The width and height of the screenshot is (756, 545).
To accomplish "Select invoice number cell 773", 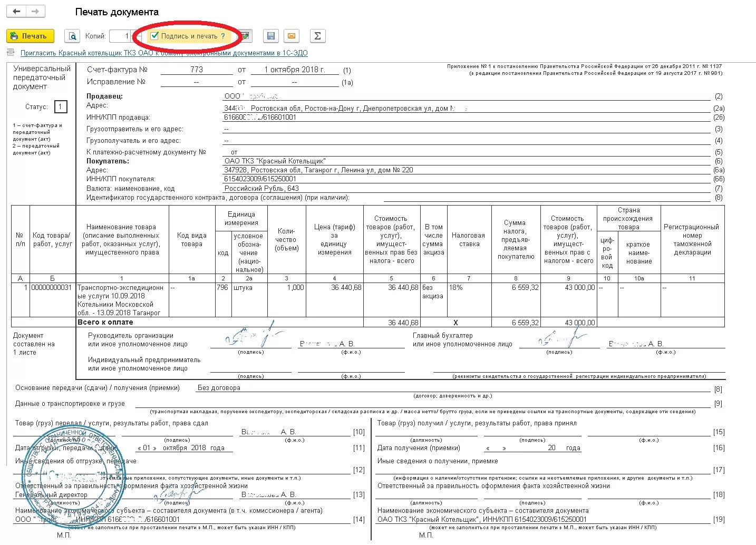I will (197, 70).
